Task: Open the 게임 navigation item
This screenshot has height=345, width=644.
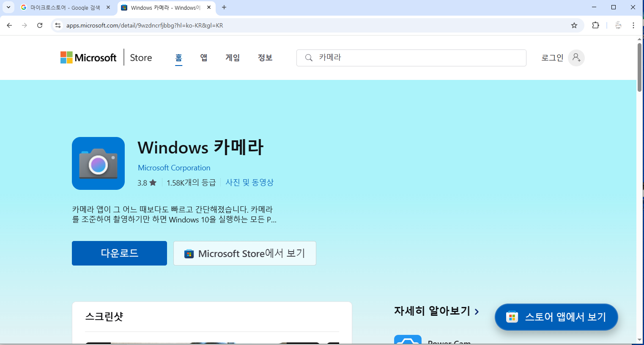Action: (233, 57)
